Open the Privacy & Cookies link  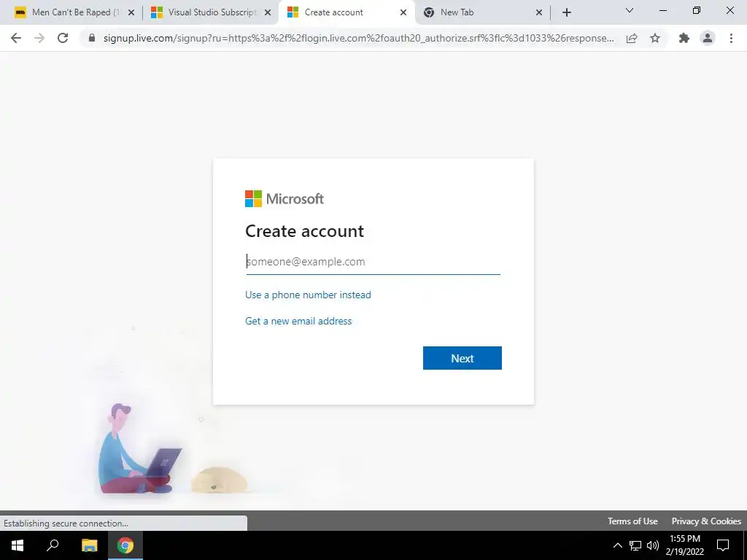(x=706, y=521)
